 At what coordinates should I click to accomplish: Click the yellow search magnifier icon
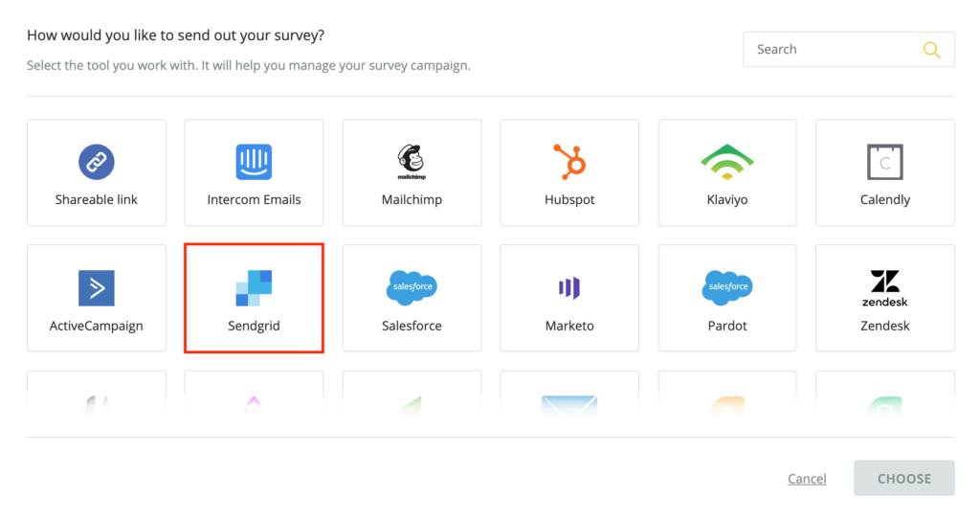tap(931, 50)
